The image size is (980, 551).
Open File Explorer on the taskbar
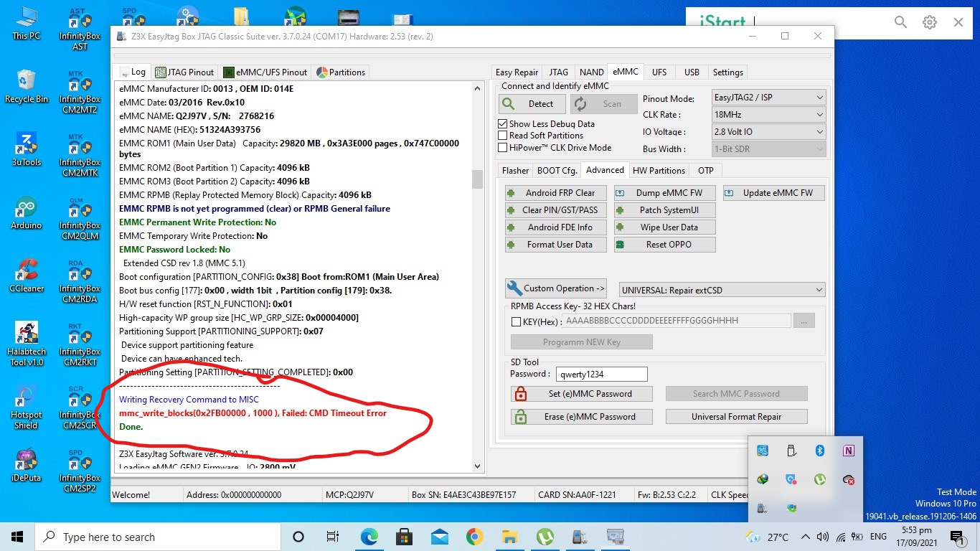click(x=509, y=537)
